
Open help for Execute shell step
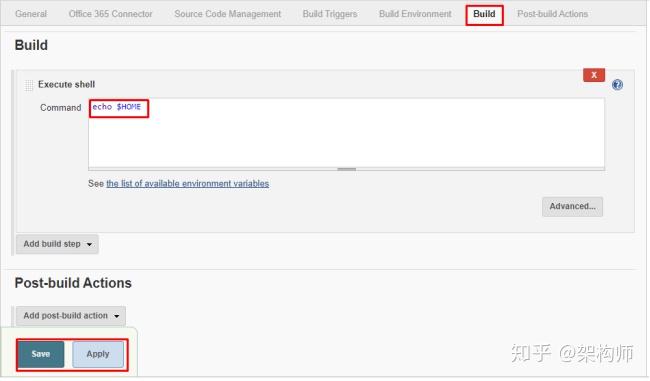click(x=617, y=85)
